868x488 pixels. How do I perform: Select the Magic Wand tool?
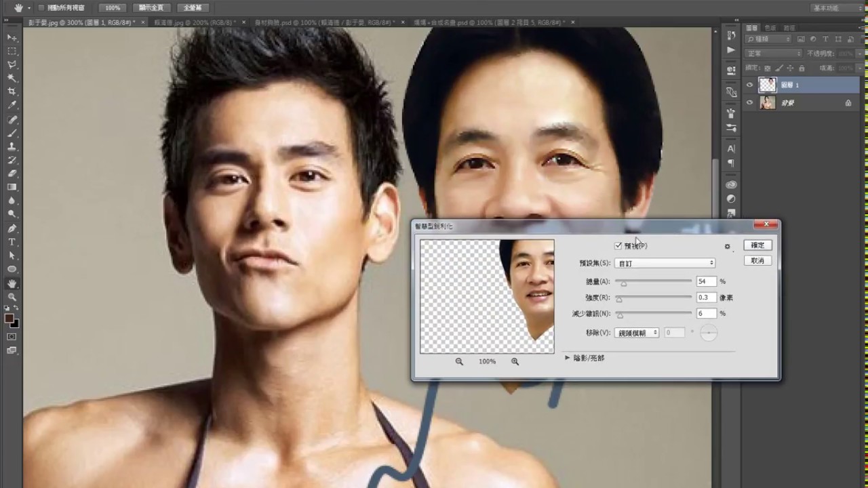point(12,79)
